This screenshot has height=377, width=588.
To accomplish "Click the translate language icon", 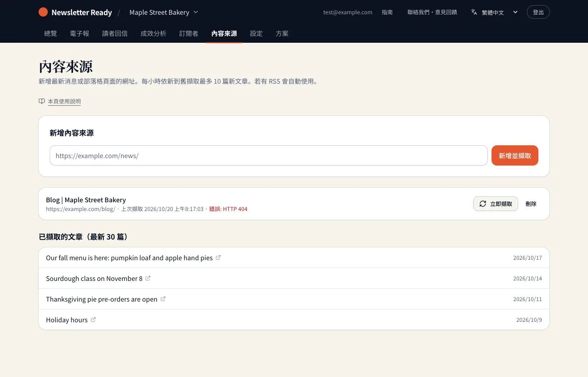I will [x=474, y=12].
